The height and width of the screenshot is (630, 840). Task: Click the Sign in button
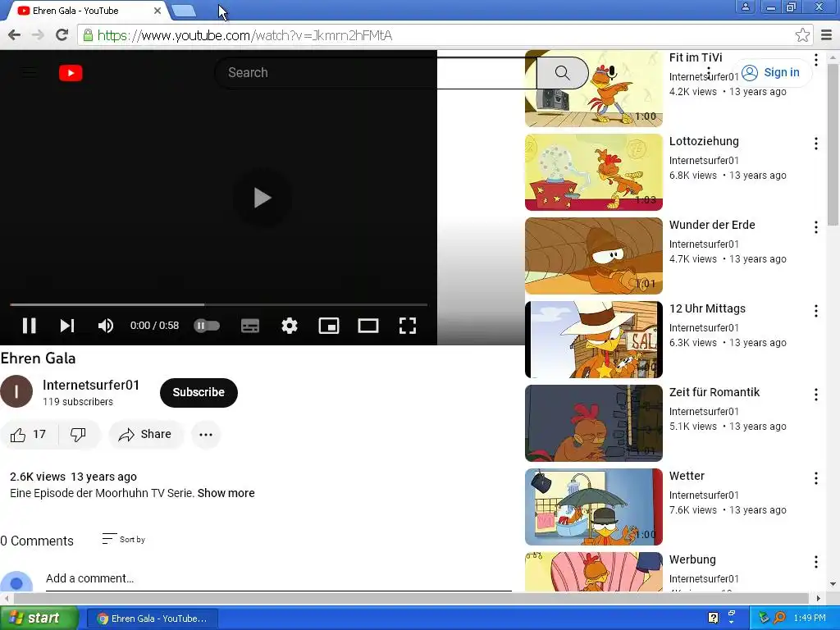point(771,73)
